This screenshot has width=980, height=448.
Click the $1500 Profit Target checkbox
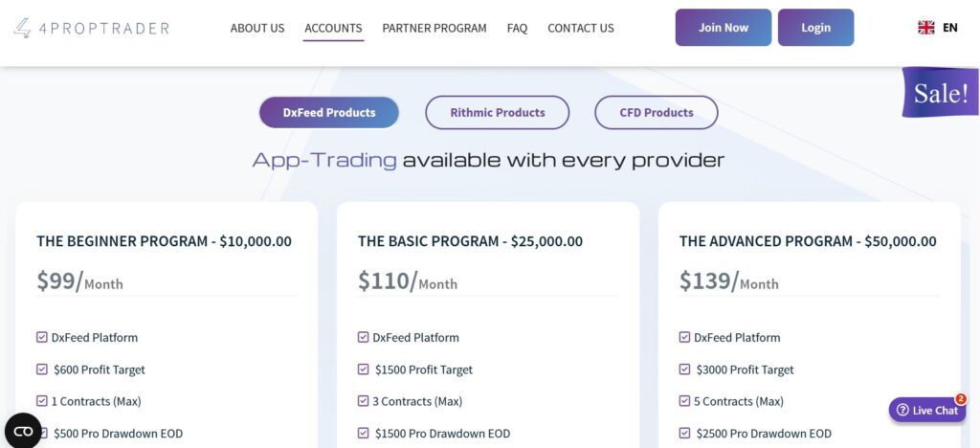click(x=364, y=370)
